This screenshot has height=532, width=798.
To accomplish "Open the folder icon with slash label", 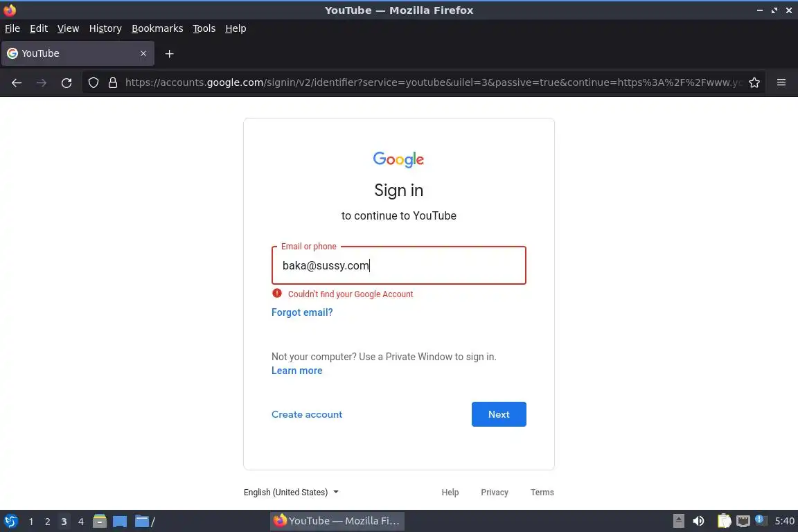I will (x=145, y=522).
